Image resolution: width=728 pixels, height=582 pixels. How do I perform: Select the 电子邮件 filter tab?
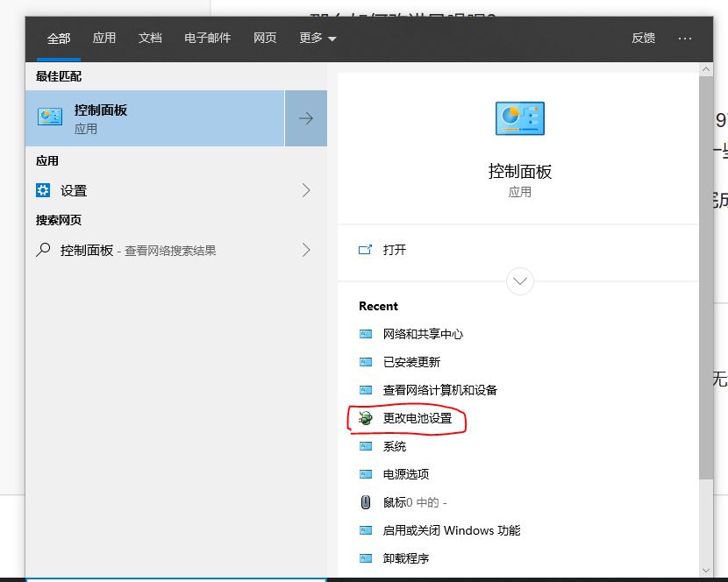tap(207, 39)
